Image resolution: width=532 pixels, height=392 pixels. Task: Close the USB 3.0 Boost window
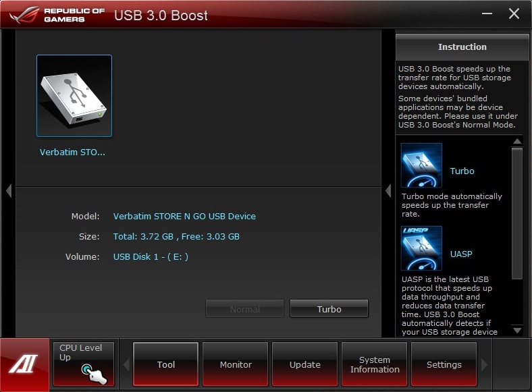click(514, 13)
